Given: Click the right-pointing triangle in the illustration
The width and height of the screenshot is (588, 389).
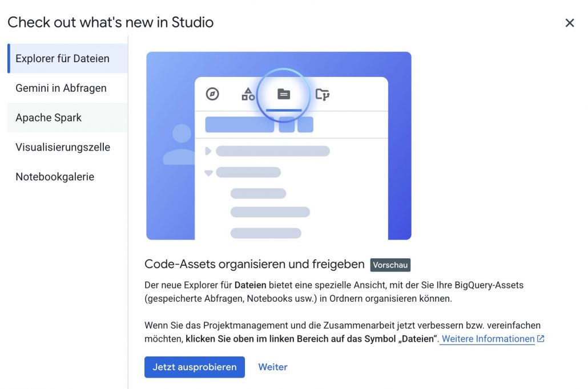Looking at the screenshot, I should pyautogui.click(x=208, y=151).
